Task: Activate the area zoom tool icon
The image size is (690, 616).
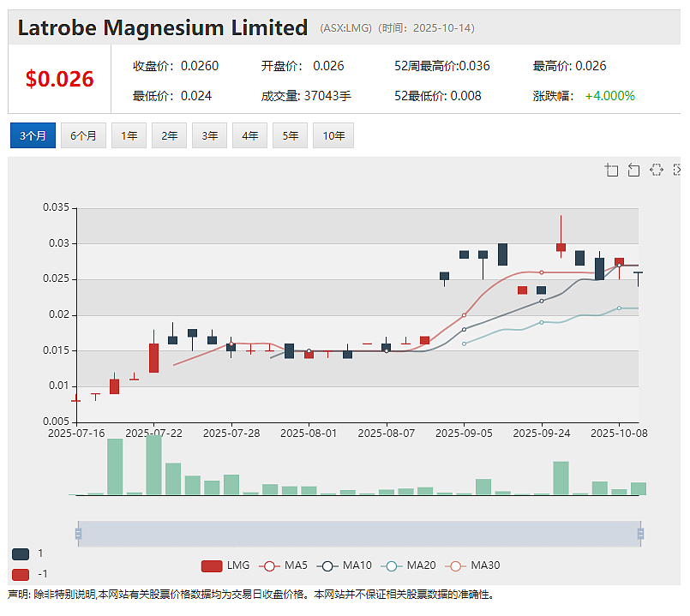Action: coord(611,170)
